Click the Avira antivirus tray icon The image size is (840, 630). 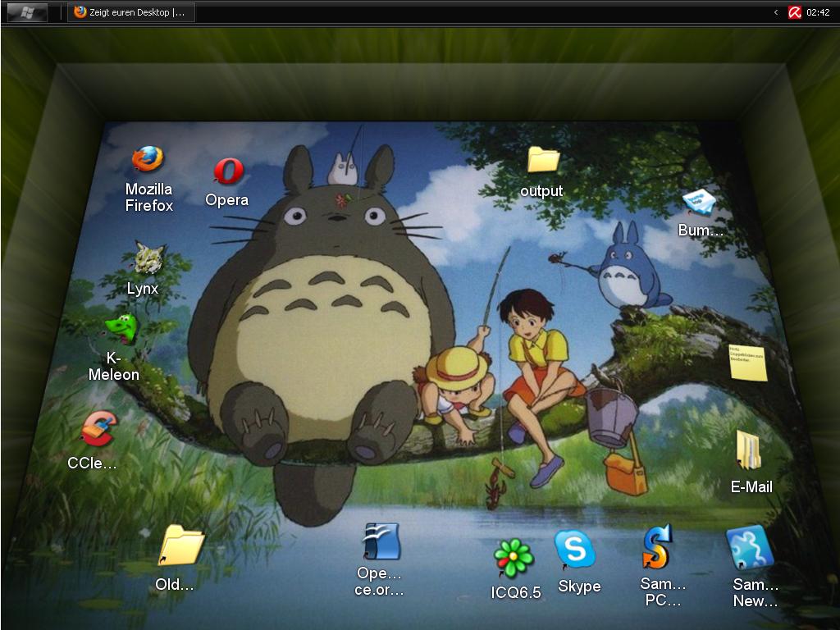click(794, 12)
